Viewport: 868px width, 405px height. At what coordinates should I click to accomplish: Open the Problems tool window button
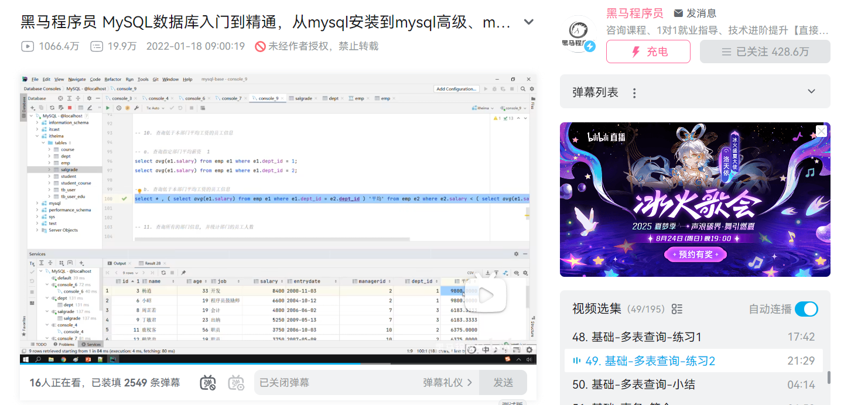(x=63, y=344)
